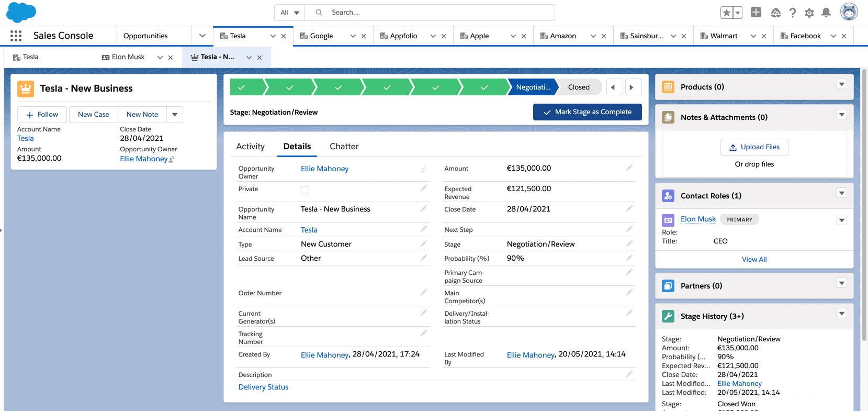This screenshot has height=411, width=868.
Task: Show previous stages in path
Action: (614, 87)
